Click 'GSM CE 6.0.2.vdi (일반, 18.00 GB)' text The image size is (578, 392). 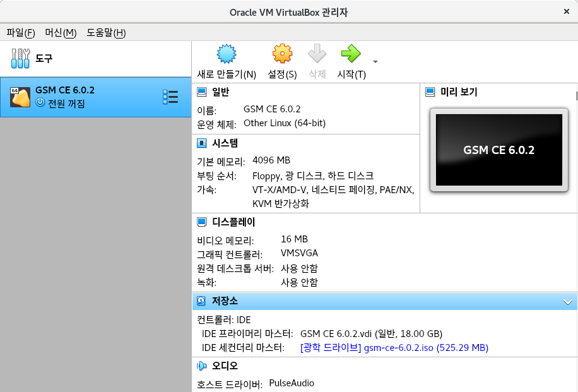pos(371,334)
